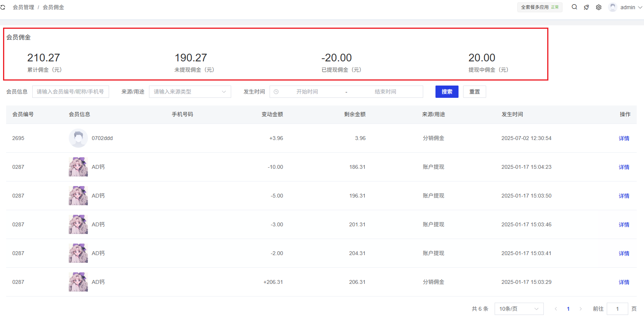Image resolution: width=644 pixels, height=318 pixels.
Task: Open the 10条/页 page size selector
Action: click(518, 309)
